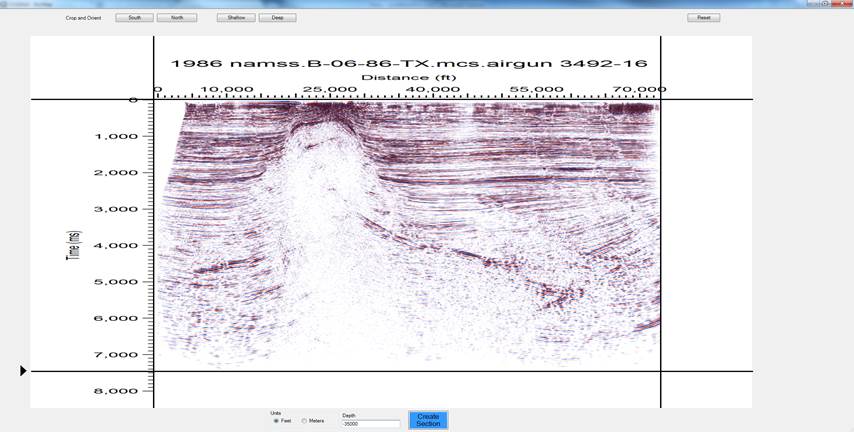Click the right vertical crop line
The height and width of the screenshot is (432, 854).
coord(661,250)
